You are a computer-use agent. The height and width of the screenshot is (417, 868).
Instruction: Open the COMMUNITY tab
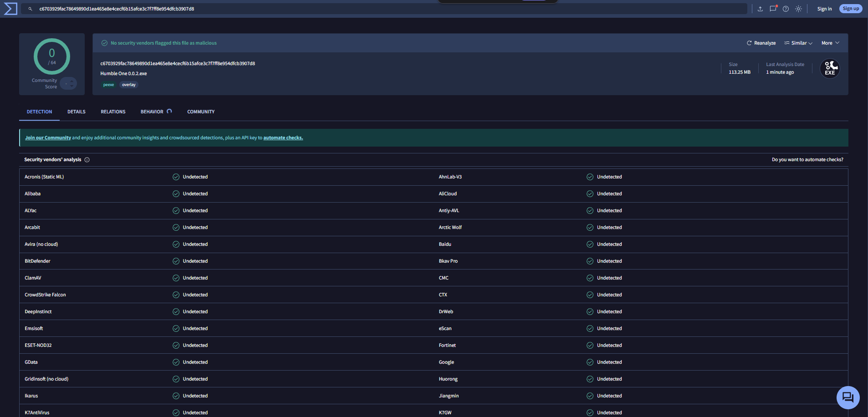tap(201, 112)
